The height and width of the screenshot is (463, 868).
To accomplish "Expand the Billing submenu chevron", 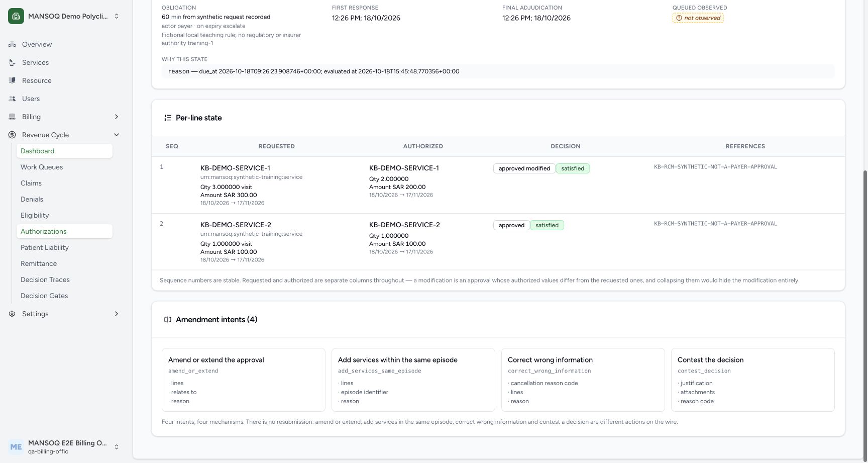I will point(117,117).
